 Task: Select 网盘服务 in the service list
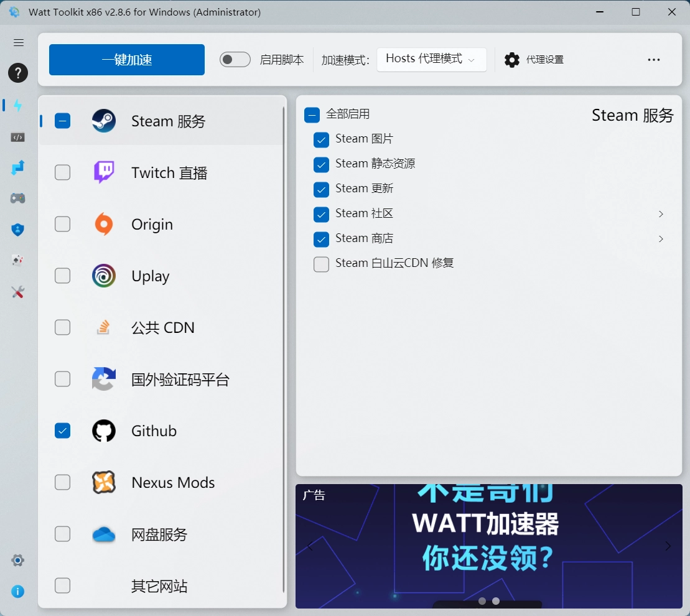point(161,534)
